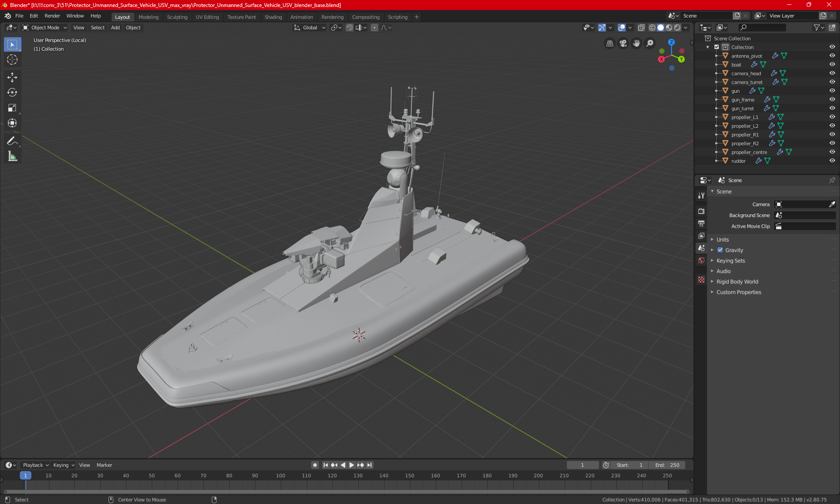
Task: Open the Render menu
Action: 52,16
